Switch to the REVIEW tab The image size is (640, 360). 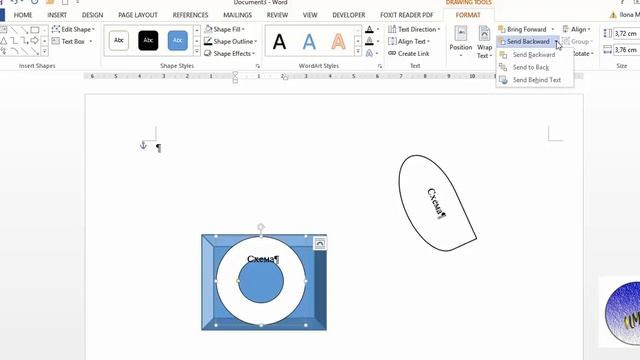[x=277, y=15]
